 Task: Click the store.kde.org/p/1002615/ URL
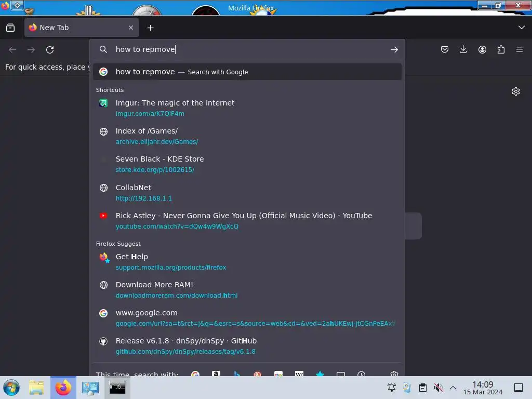pyautogui.click(x=155, y=170)
